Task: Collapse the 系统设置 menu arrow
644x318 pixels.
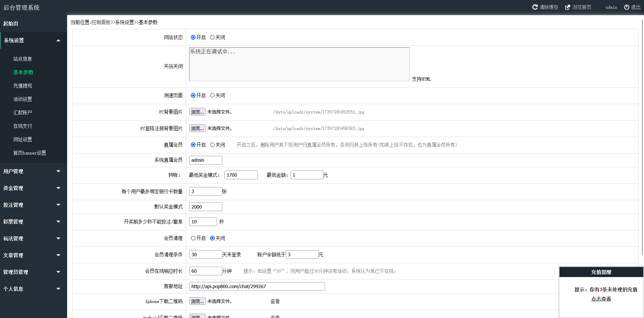Action: (x=58, y=40)
